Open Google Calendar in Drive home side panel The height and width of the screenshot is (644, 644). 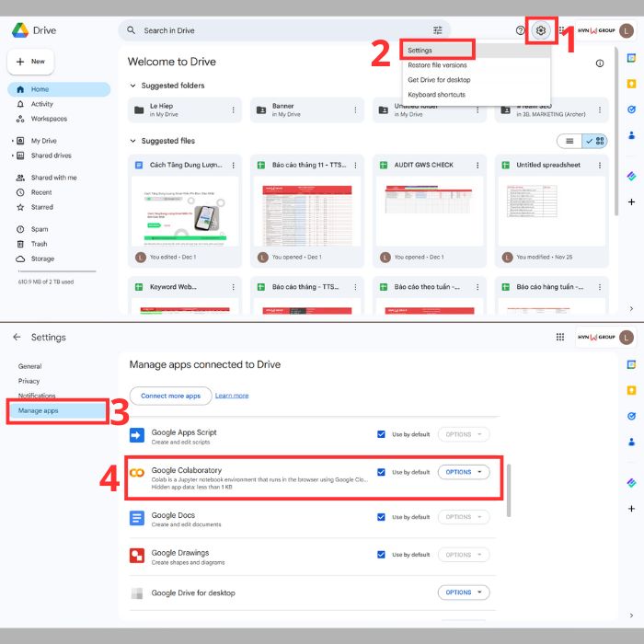tap(631, 58)
